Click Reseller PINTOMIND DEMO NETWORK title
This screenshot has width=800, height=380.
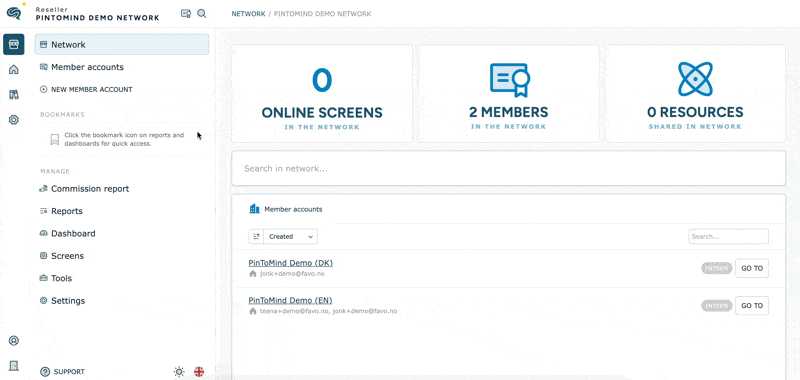(97, 14)
